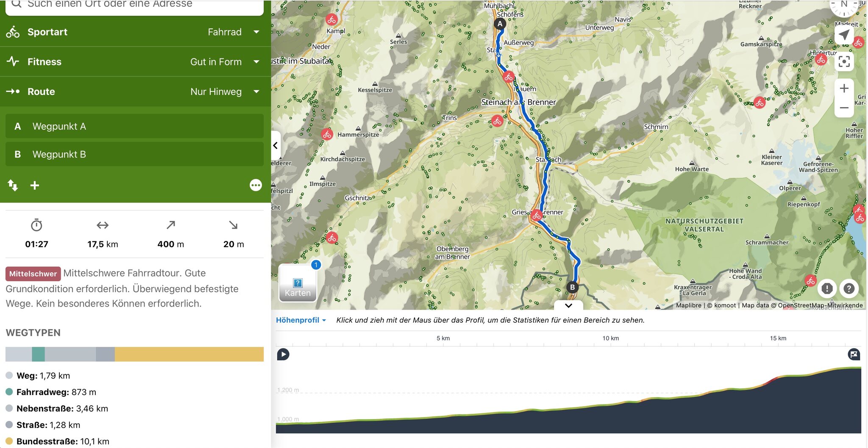Open the Karten map layer thumbnail
Image resolution: width=868 pixels, height=448 pixels.
[298, 283]
